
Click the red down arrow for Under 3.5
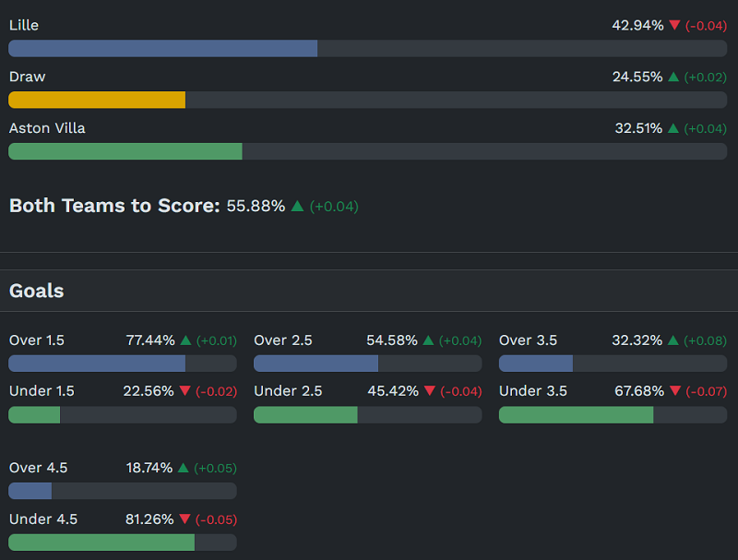674,392
